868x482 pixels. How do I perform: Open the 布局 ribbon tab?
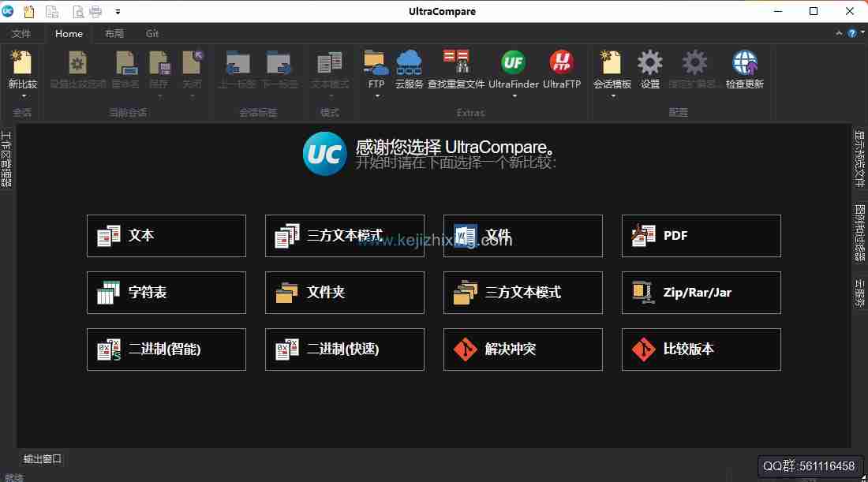[114, 33]
